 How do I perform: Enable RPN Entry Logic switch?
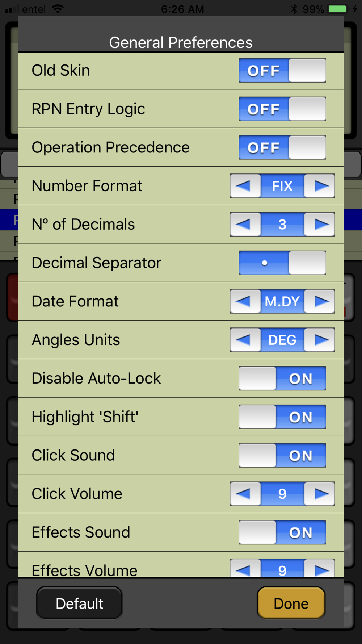(x=282, y=109)
